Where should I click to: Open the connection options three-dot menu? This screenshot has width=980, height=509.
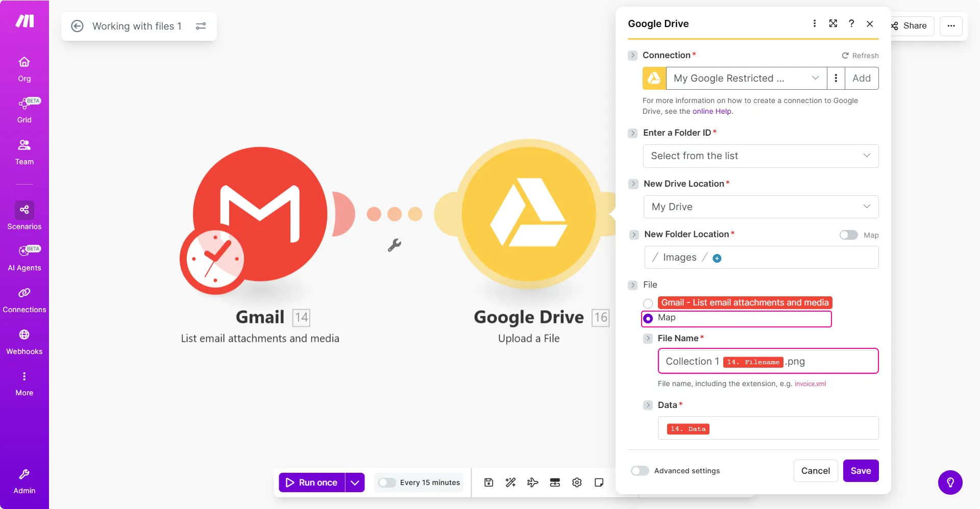coord(836,78)
